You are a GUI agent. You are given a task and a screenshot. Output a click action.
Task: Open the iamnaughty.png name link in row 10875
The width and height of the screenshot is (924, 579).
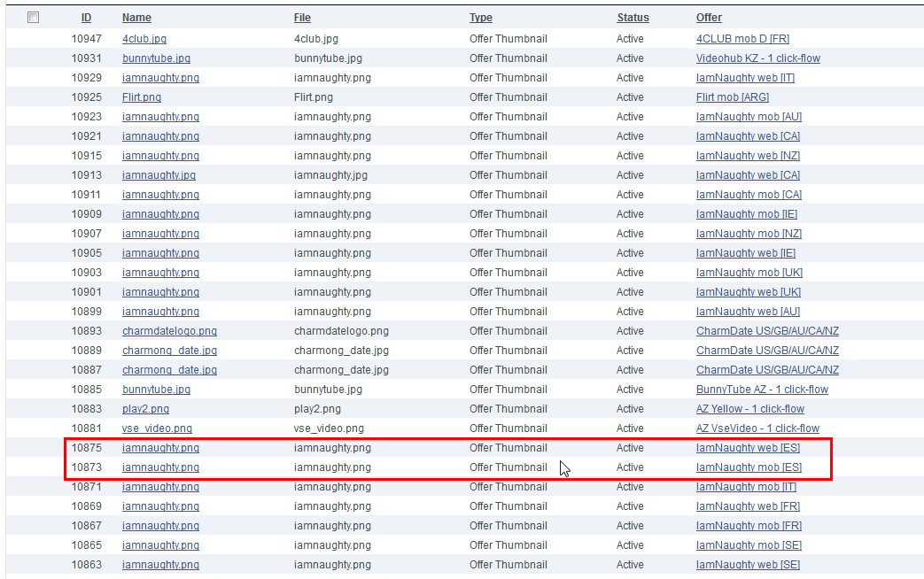pos(161,448)
